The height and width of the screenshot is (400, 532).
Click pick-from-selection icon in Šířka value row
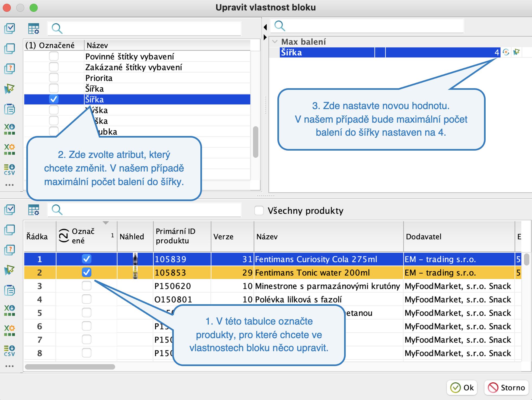tap(516, 52)
